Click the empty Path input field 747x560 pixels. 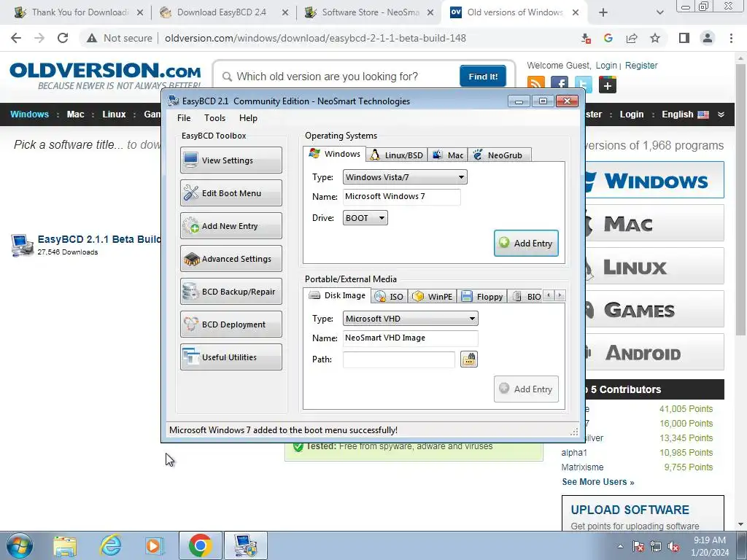pos(399,359)
